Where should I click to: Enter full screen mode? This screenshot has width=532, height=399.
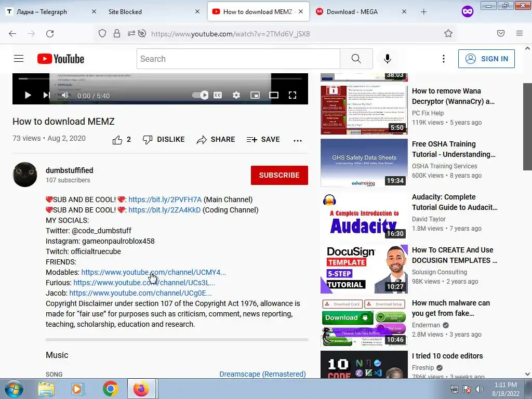(x=292, y=96)
